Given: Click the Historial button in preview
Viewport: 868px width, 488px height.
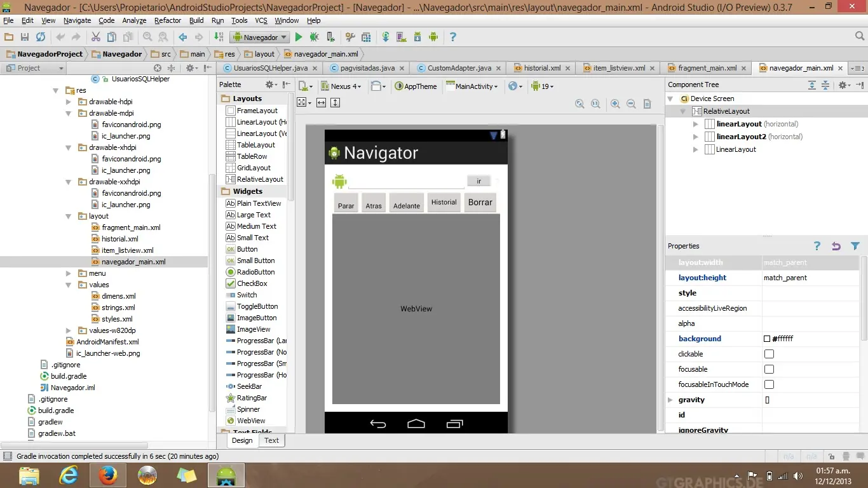Looking at the screenshot, I should click(x=444, y=203).
